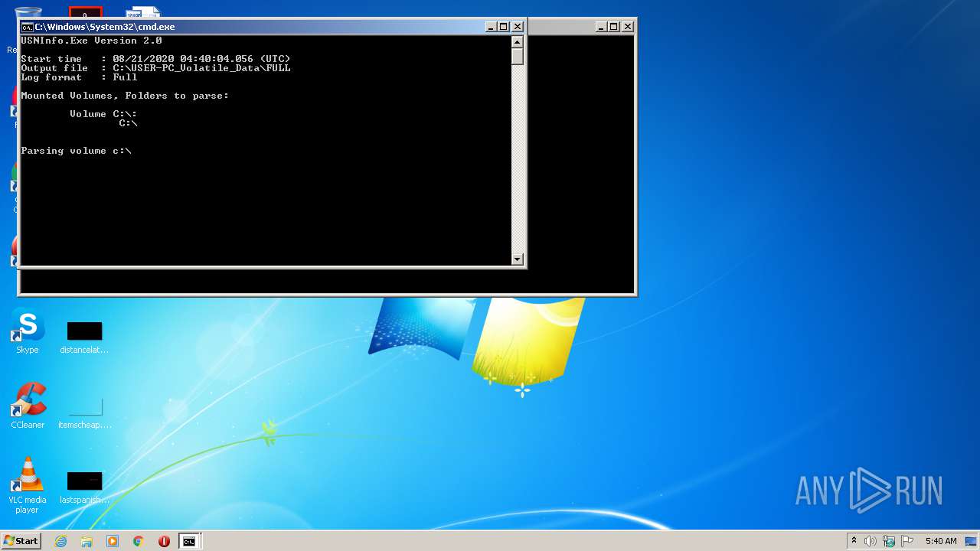Open Windows Media Player from the taskbar
The image size is (980, 551).
pyautogui.click(x=113, y=541)
